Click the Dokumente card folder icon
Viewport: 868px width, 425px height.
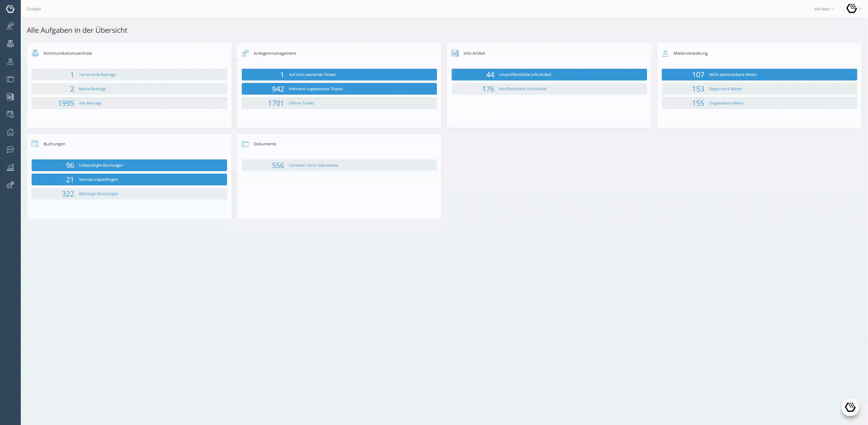[245, 144]
